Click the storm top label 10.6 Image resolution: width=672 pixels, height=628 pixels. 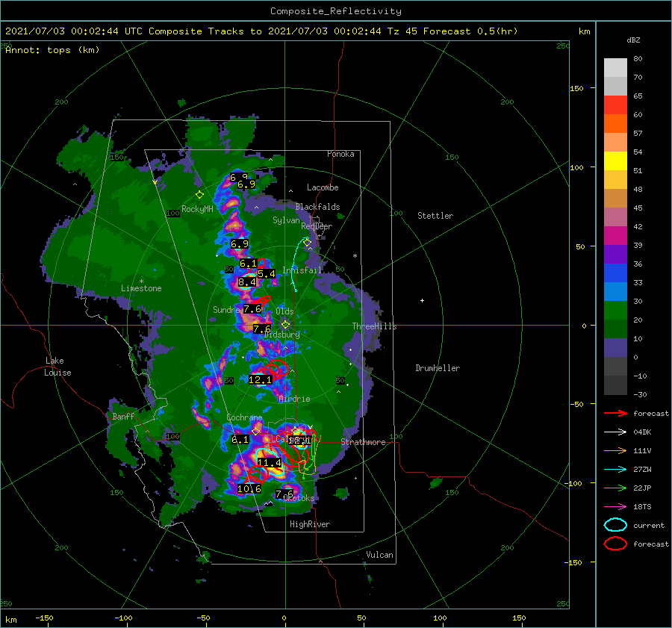[x=249, y=488]
